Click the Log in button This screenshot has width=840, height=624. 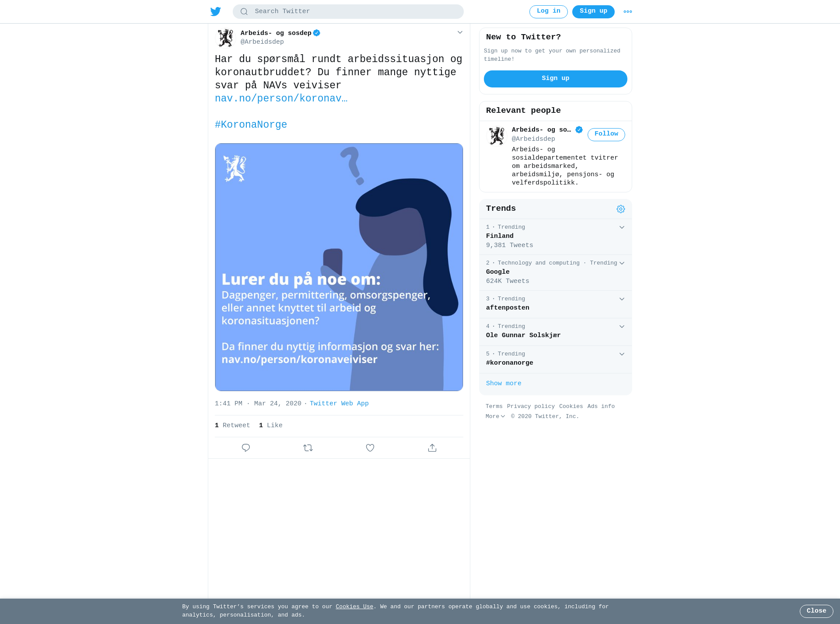[549, 12]
